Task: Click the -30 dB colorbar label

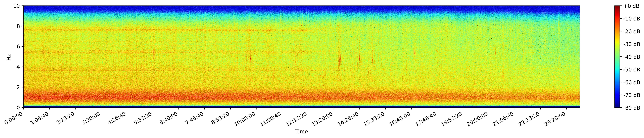Action: point(632,44)
